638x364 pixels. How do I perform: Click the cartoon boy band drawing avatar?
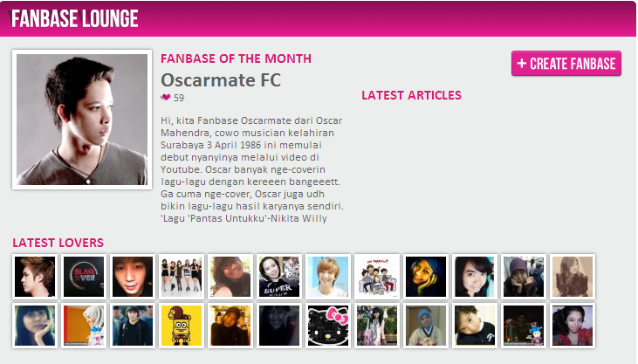coord(377,277)
